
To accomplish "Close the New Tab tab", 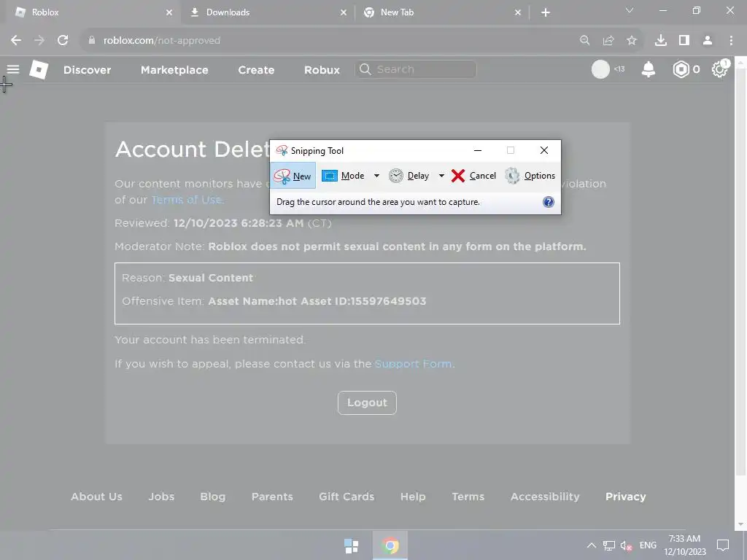I will 518,13.
